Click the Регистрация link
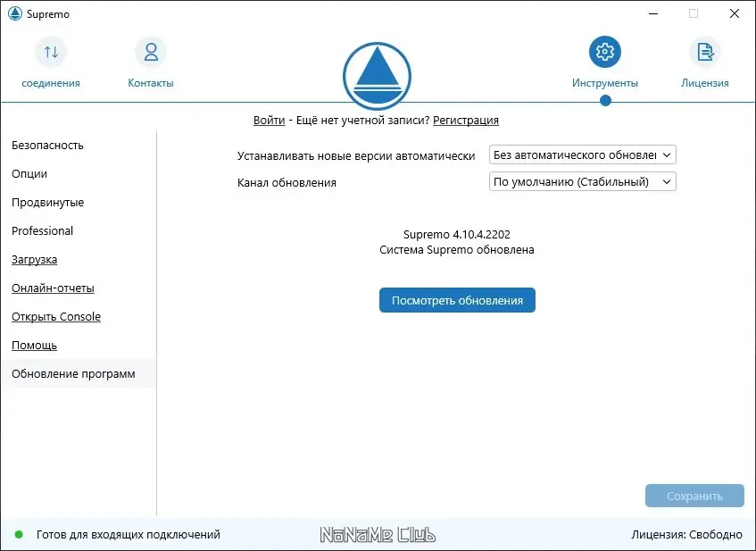756x551 pixels. [x=466, y=121]
